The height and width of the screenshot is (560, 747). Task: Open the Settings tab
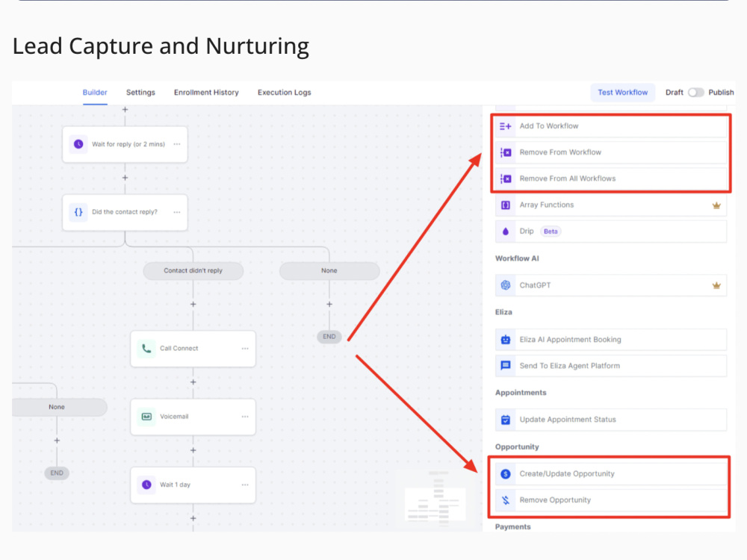pos(140,93)
